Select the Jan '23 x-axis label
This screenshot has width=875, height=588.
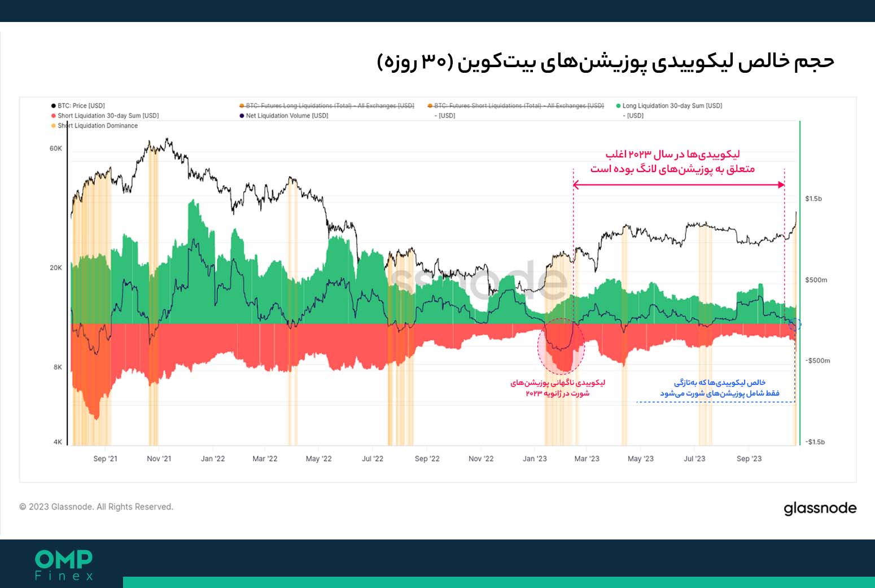[x=535, y=459]
